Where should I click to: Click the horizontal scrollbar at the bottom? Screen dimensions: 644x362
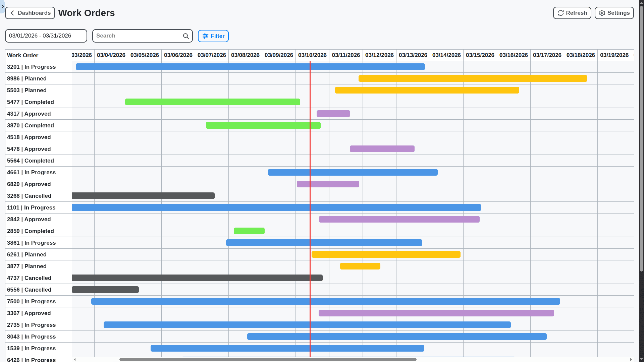(x=268, y=359)
